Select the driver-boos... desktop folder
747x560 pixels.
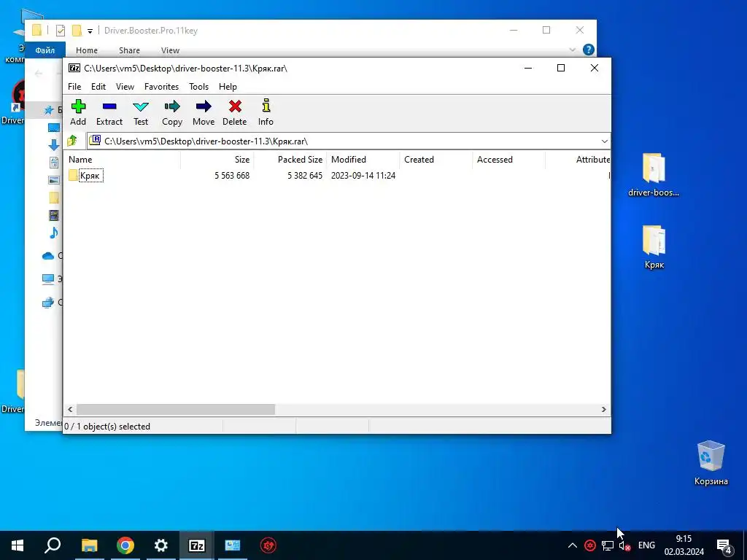[x=654, y=175]
